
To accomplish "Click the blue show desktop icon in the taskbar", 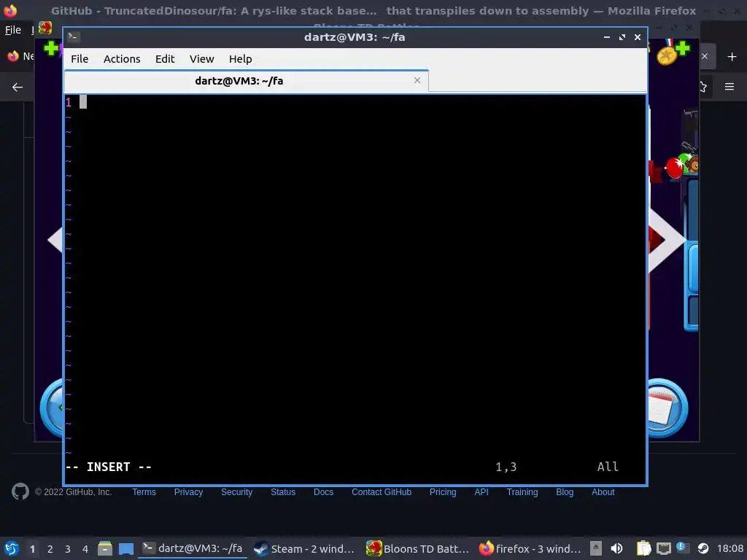I will [x=125, y=548].
